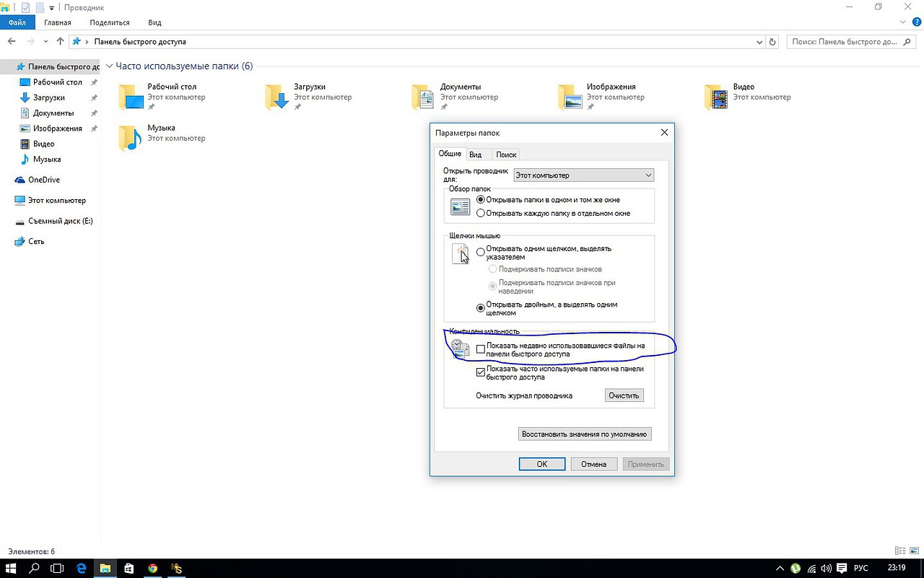The width and height of the screenshot is (924, 578).
Task: Switch to large icons view in status bar
Action: (914, 551)
